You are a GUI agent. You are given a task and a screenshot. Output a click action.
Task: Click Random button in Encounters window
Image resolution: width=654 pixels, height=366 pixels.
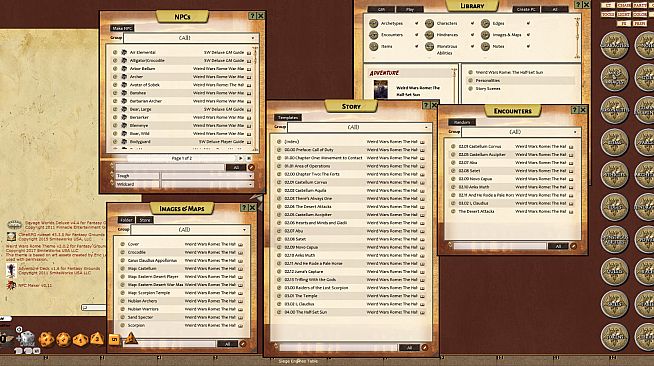[x=461, y=122]
